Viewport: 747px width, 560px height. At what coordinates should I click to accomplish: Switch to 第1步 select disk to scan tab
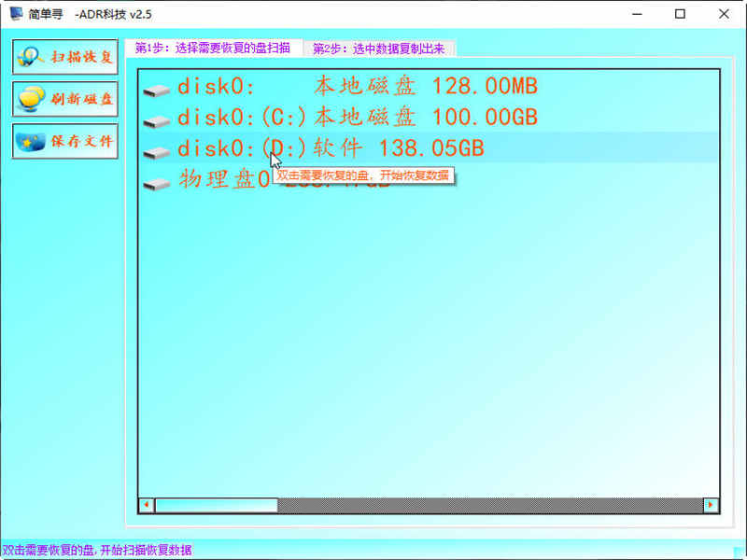(213, 49)
